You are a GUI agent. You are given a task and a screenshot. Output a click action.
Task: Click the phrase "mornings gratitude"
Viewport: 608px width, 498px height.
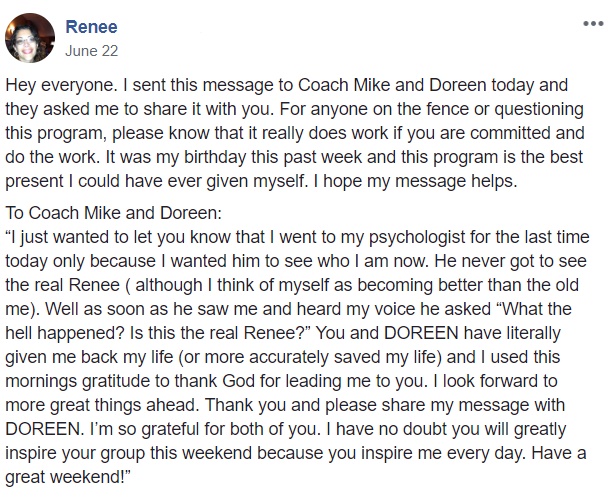[78, 381]
